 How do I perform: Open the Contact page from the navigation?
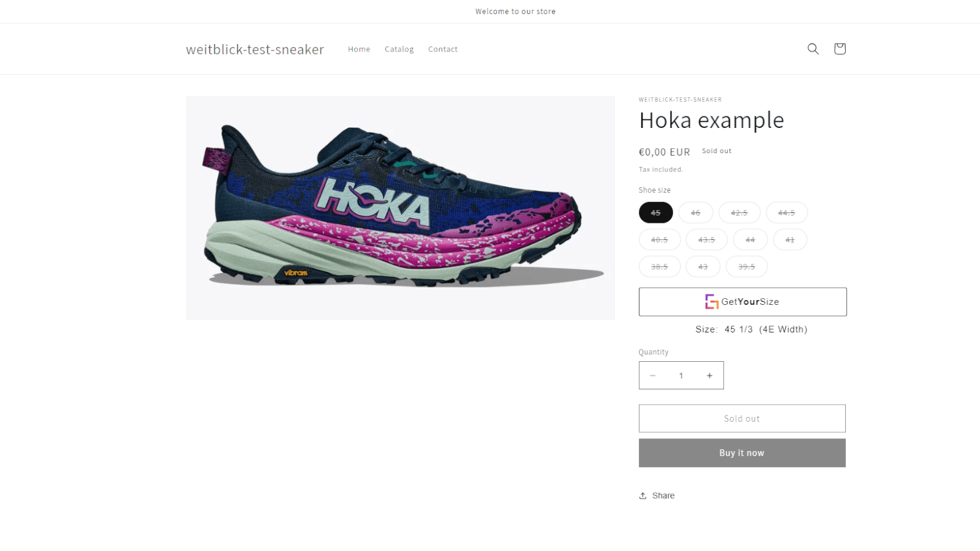(x=442, y=49)
